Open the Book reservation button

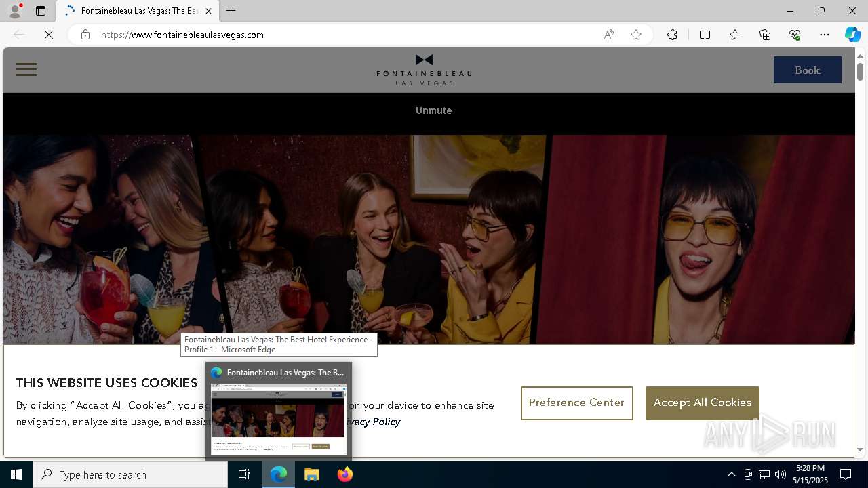807,70
